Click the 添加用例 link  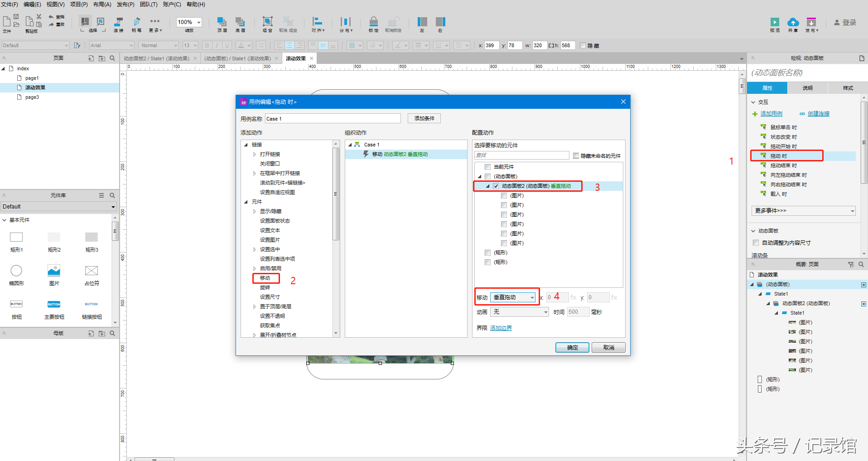[x=771, y=114]
